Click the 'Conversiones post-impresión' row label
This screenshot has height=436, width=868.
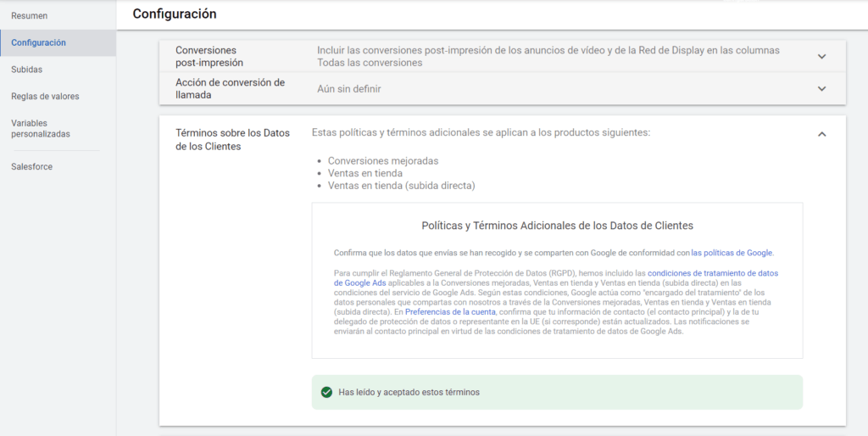209,57
